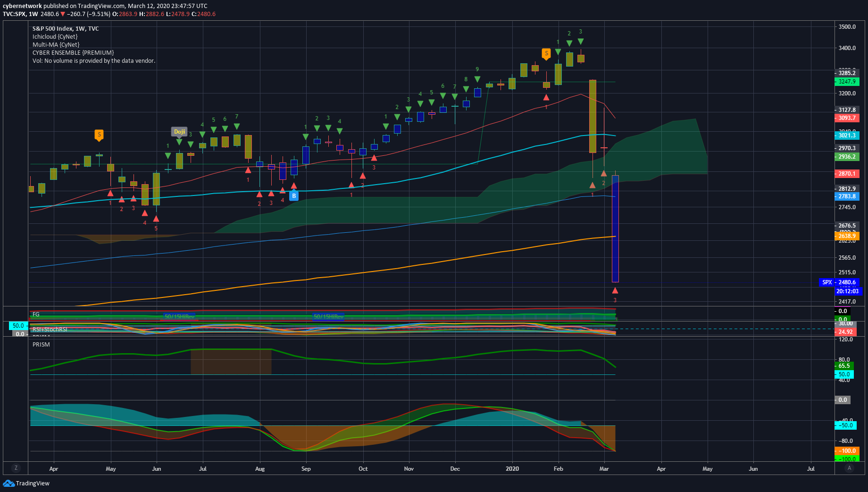Image resolution: width=868 pixels, height=492 pixels.
Task: Open the TradingView logo link
Action: coord(26,483)
